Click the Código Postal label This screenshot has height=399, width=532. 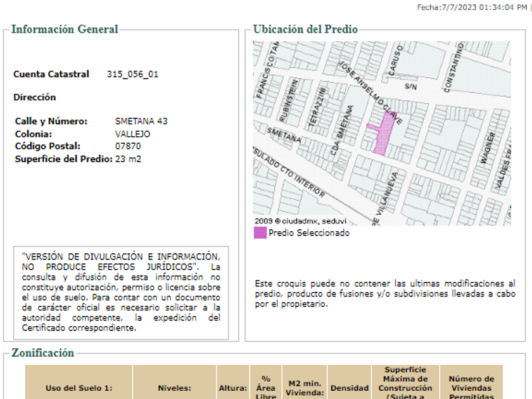point(48,146)
